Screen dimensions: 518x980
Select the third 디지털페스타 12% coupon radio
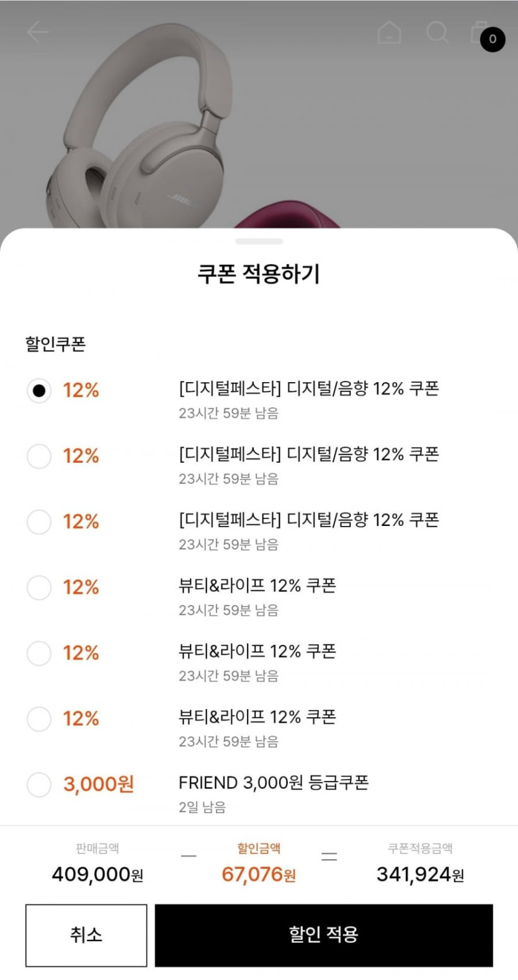point(39,522)
